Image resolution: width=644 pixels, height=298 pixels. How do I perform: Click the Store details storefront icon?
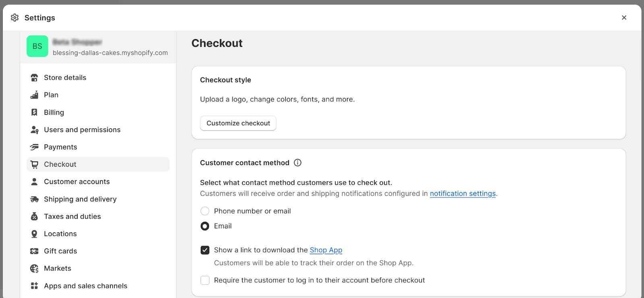35,78
